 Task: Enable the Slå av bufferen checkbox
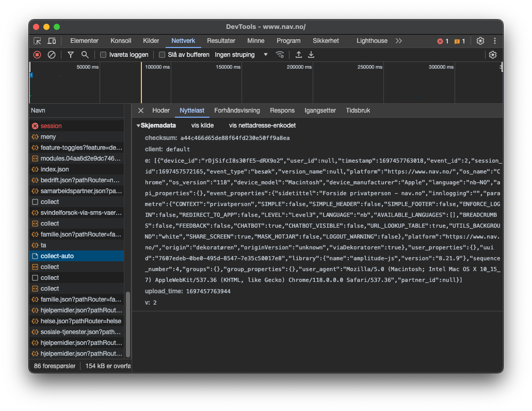point(162,55)
